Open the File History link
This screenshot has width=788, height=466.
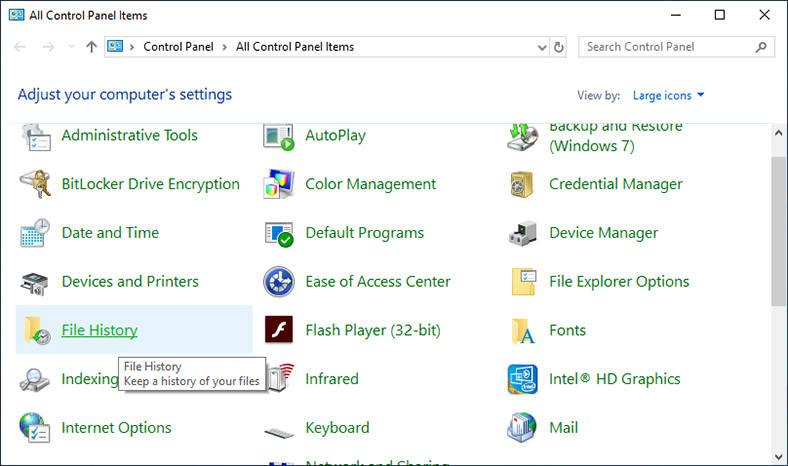tap(100, 330)
